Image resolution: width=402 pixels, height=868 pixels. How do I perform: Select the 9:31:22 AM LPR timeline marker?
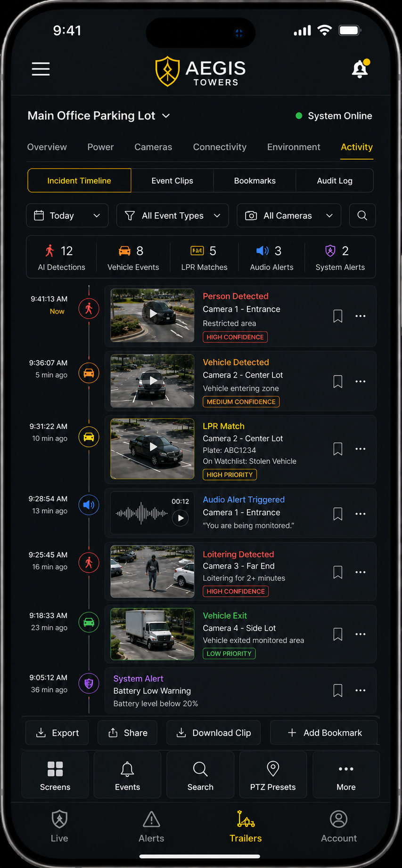89,437
